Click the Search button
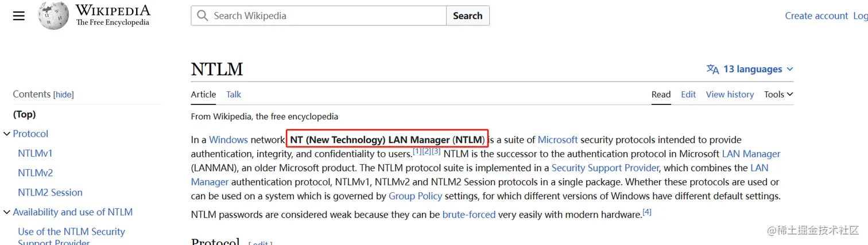This screenshot has width=868, height=245. [468, 15]
